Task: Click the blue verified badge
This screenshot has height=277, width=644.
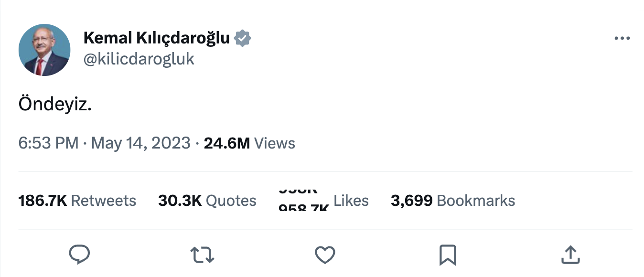Action: coord(243,38)
